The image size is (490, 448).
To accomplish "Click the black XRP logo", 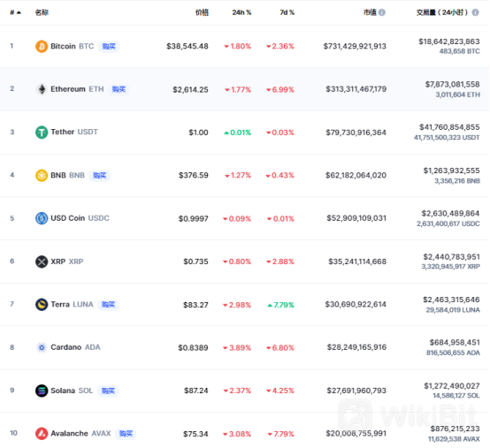I will pyautogui.click(x=42, y=262).
